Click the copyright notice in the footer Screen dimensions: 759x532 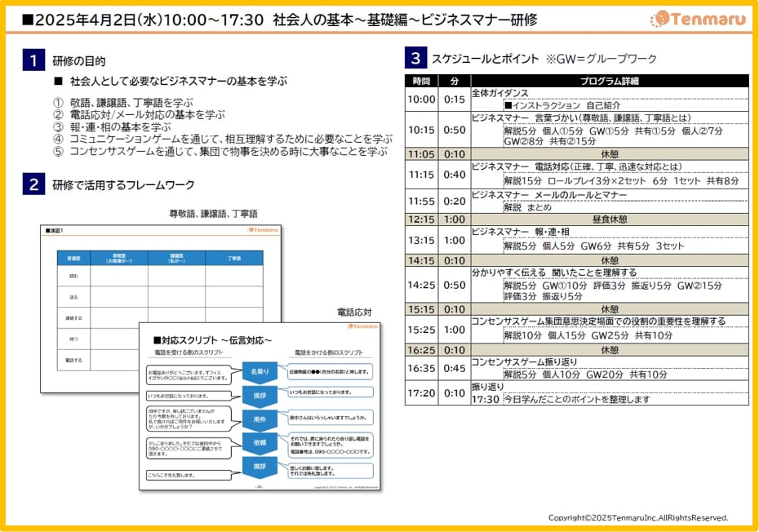point(638,518)
